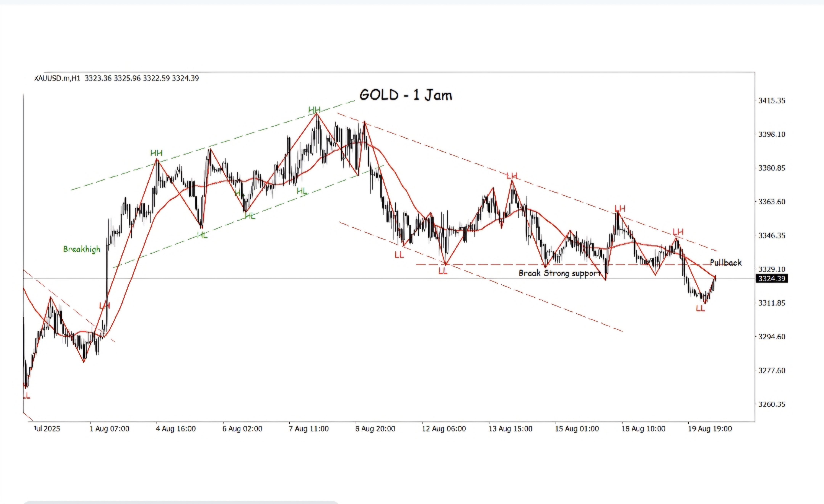Click the rightmost red LH label
Viewport: 824px width, 504px height.
[678, 232]
